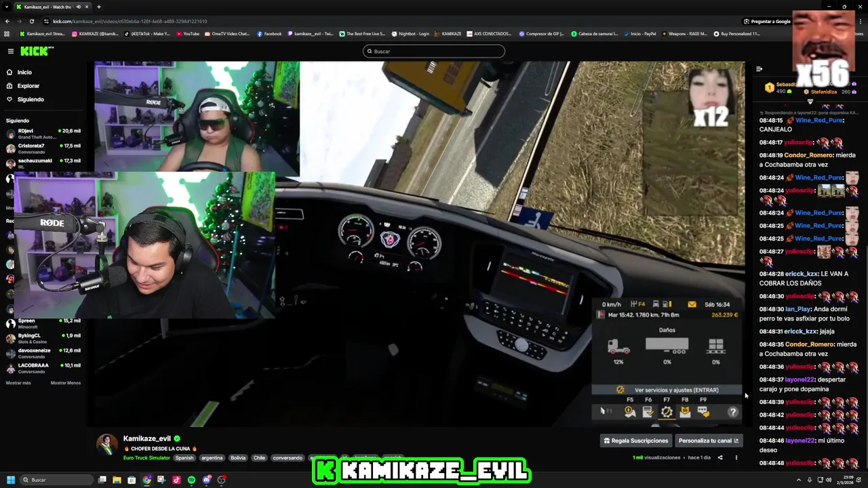Open TikTok app from the taskbar
This screenshot has width=868, height=488.
[176, 480]
